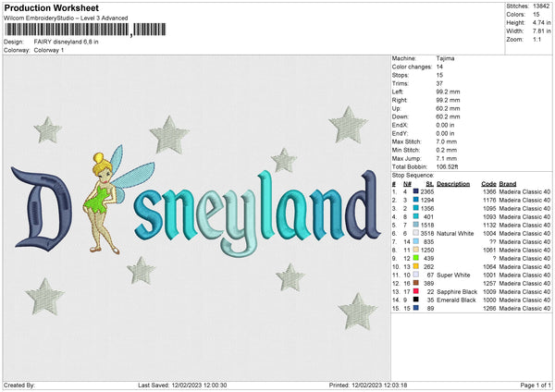Click the Wilcom EmbroideryStudio Level 3 Advanced text
The width and height of the screenshot is (555, 392).
pyautogui.click(x=66, y=18)
